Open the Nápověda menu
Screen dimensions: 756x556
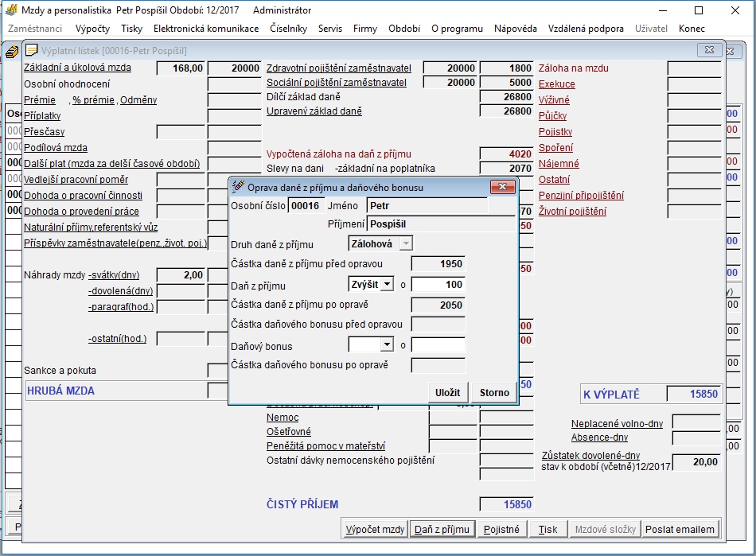pyautogui.click(x=516, y=29)
